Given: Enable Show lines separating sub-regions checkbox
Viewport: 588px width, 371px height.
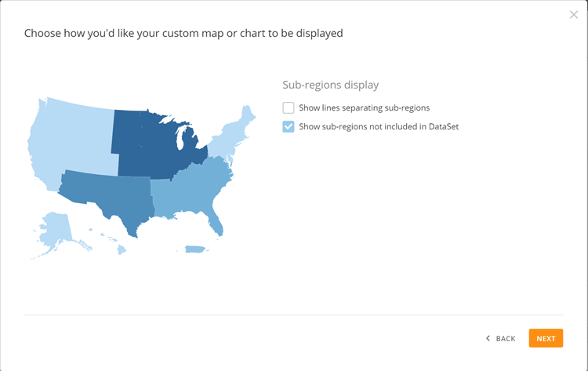Looking at the screenshot, I should pyautogui.click(x=289, y=107).
